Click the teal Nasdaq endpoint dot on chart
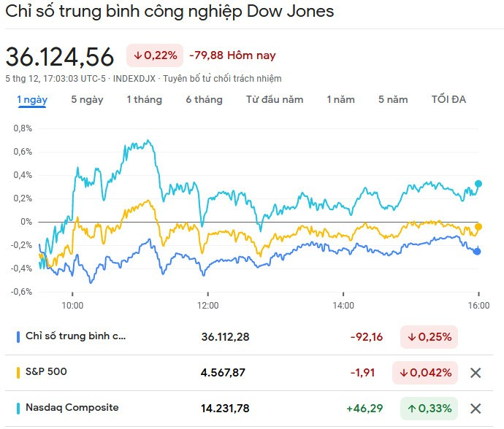The width and height of the screenshot is (504, 429). 478,184
